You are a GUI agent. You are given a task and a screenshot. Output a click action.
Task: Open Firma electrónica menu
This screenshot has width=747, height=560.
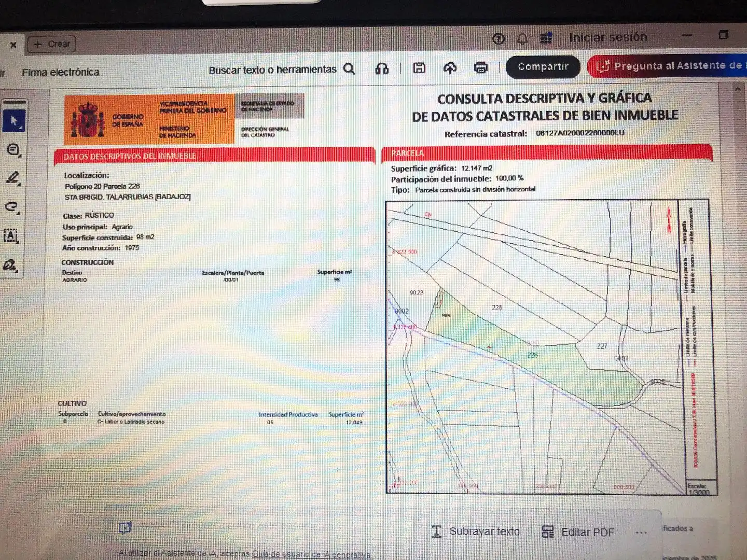coord(61,73)
